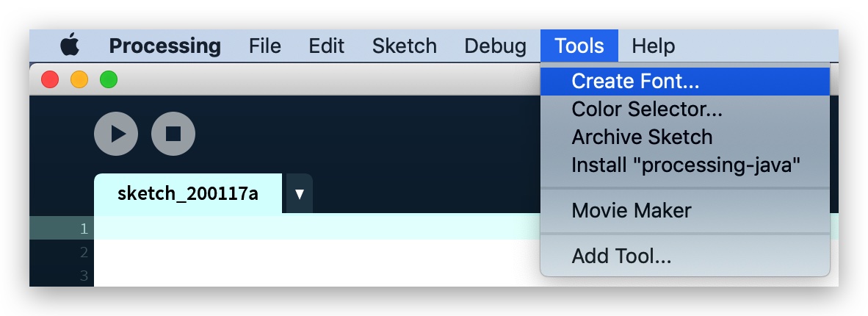Open the Sketch menu
The image size is (868, 316).
pos(404,46)
